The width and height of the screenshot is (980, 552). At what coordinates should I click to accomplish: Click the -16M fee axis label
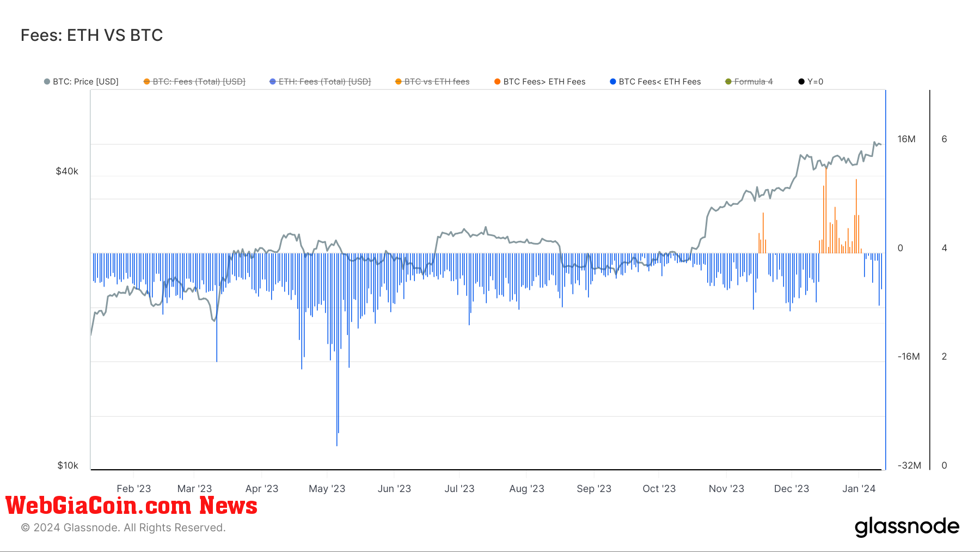[x=909, y=356]
